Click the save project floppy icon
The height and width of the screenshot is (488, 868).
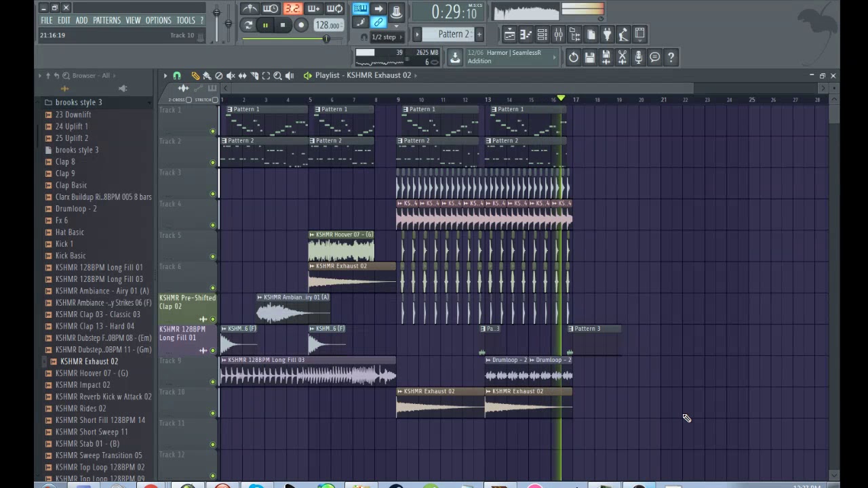point(590,57)
